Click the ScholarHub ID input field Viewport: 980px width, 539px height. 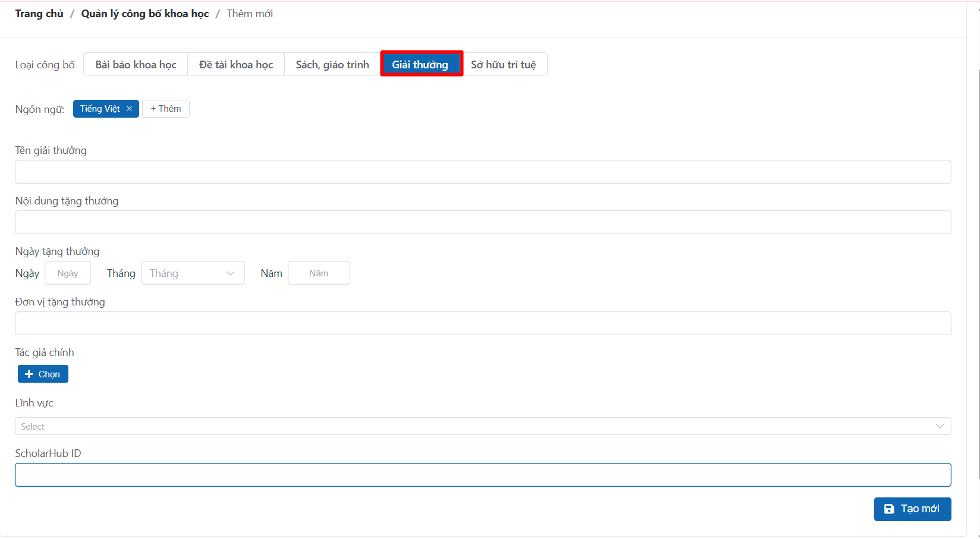[482, 475]
